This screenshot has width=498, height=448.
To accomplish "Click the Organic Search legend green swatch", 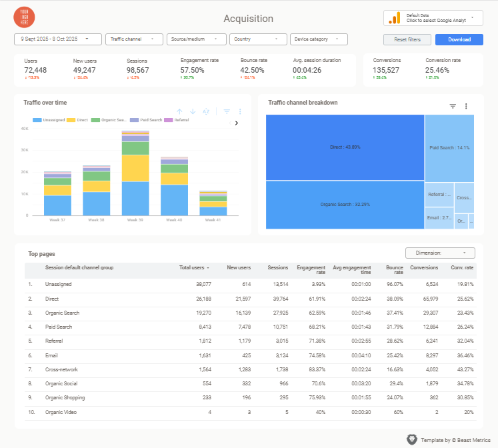I will [95, 120].
